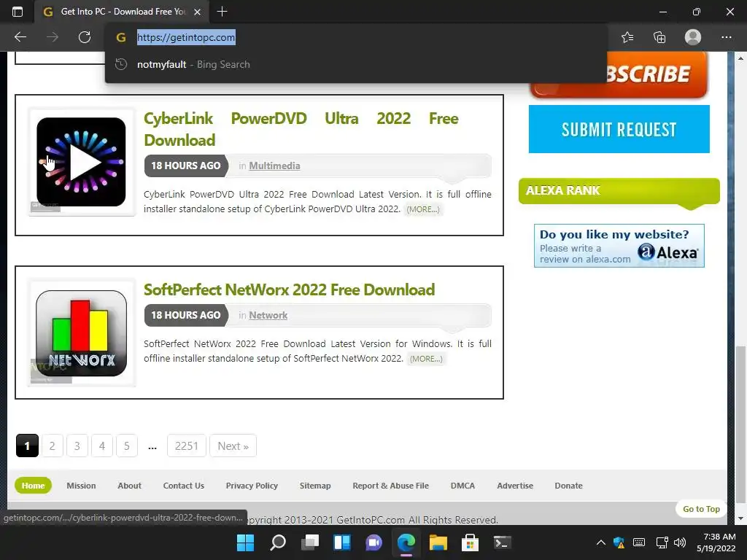Open the touch keyboard tray icon
The height and width of the screenshot is (560, 747).
tap(639, 542)
